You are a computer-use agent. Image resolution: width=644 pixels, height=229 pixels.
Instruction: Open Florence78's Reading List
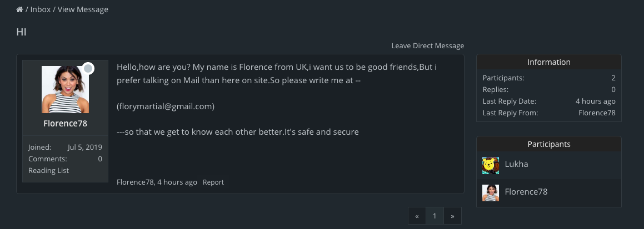(x=49, y=171)
